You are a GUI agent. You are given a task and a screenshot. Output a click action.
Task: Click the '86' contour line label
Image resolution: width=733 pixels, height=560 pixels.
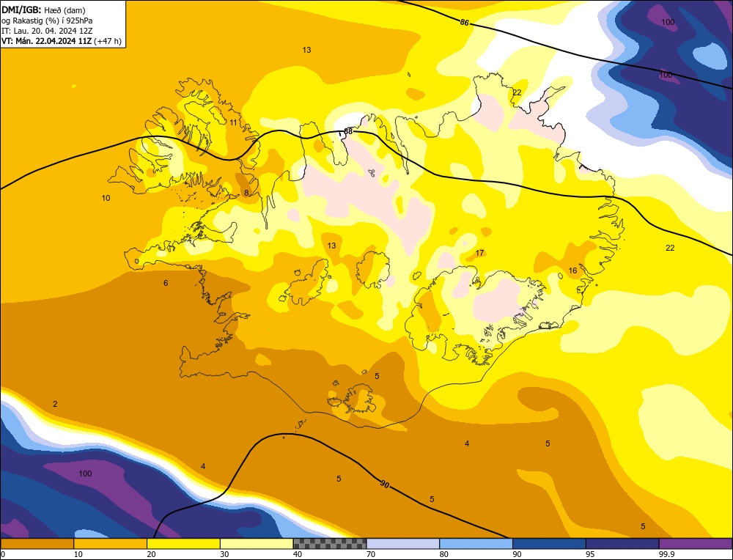pos(464,23)
